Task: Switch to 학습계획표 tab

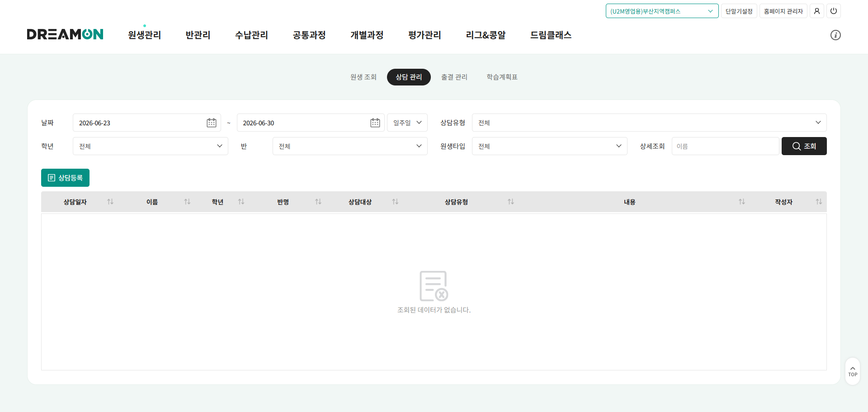Action: 502,77
